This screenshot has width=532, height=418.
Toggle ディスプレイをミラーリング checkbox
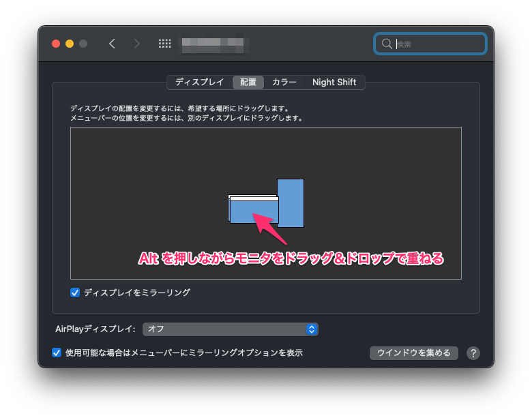point(75,293)
